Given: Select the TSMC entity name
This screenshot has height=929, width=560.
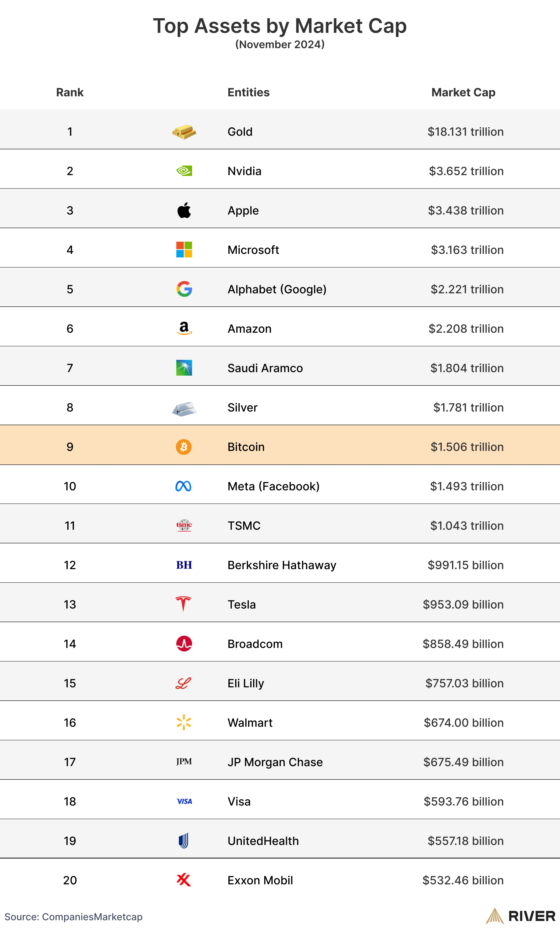Looking at the screenshot, I should 244,526.
